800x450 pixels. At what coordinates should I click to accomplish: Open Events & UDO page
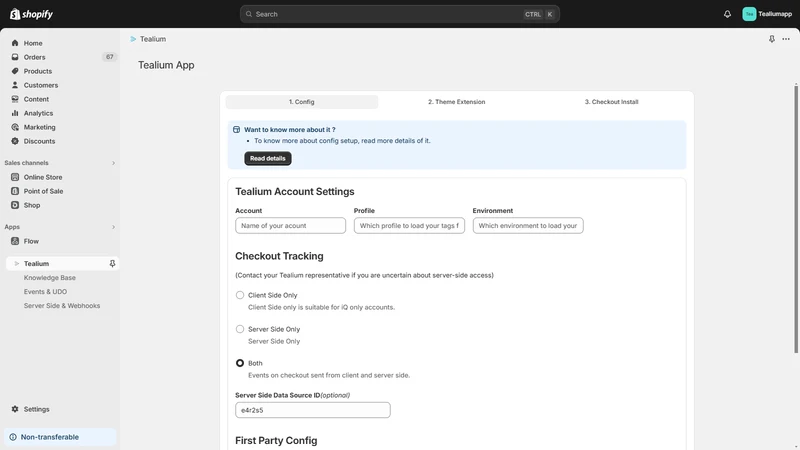pos(45,292)
